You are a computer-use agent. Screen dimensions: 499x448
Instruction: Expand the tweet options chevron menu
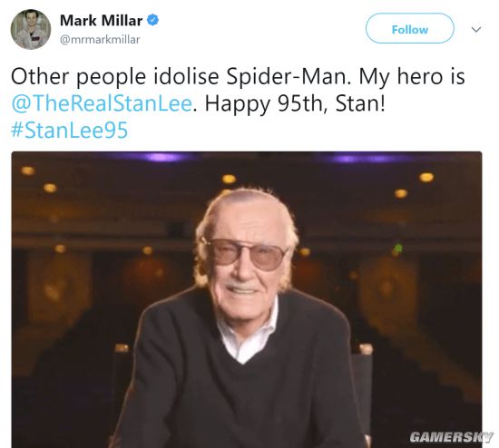pos(475,30)
